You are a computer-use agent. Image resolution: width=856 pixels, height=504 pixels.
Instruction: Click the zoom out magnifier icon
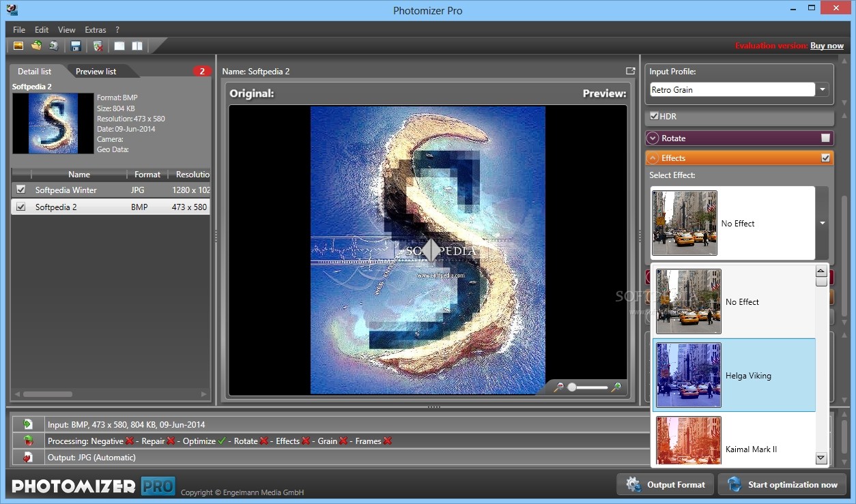click(x=558, y=387)
